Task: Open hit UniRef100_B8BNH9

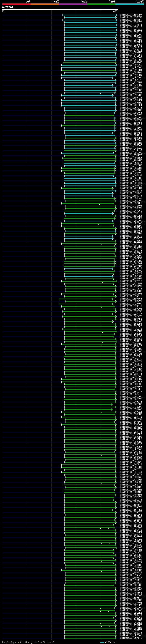Action: pyautogui.click(x=131, y=344)
